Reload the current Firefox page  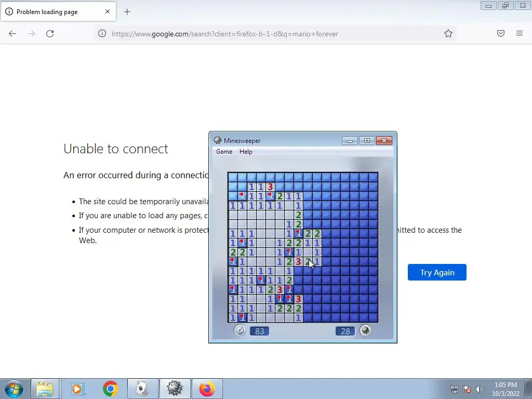point(50,34)
